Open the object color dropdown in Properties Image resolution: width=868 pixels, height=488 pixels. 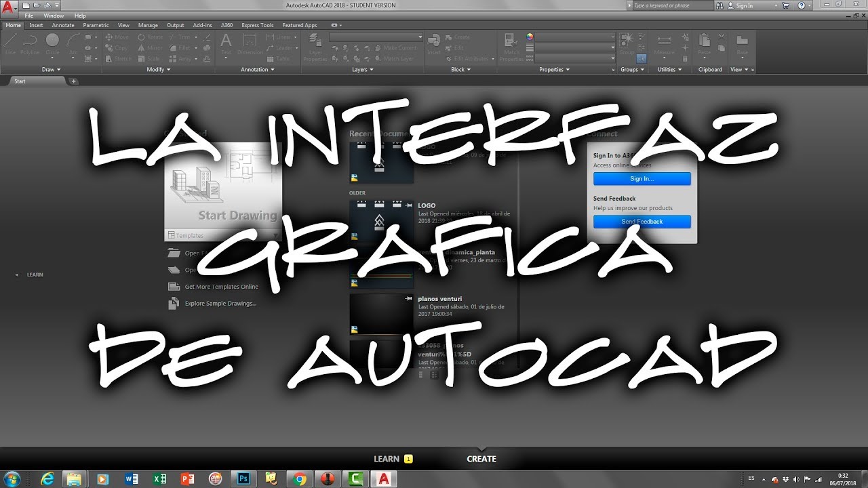click(575, 37)
